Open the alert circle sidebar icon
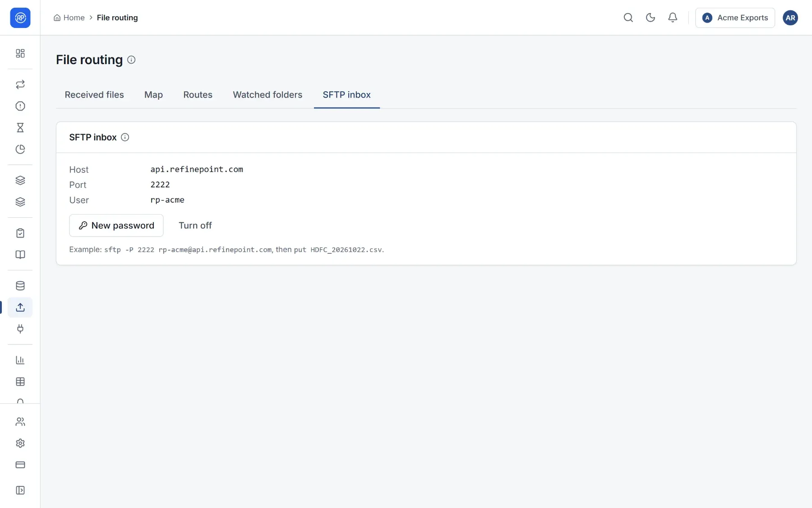 [x=20, y=106]
